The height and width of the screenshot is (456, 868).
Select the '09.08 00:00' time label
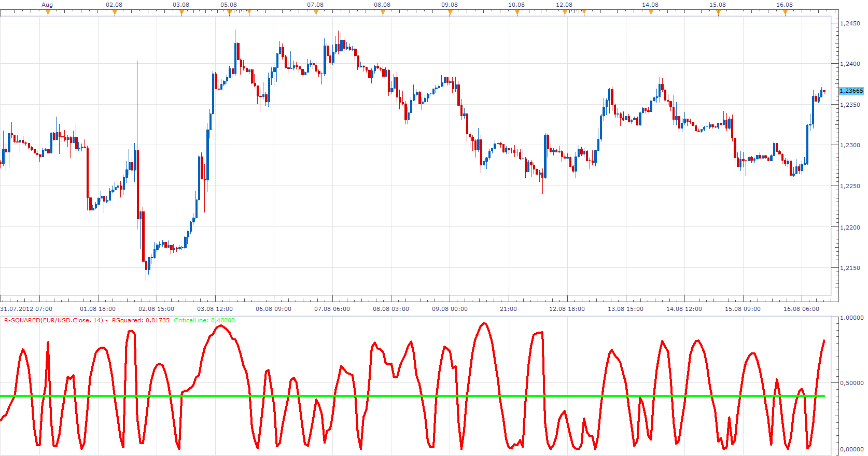point(450,309)
